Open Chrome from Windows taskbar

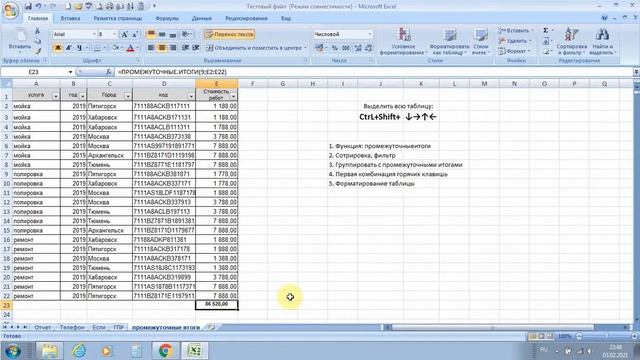[x=165, y=350]
